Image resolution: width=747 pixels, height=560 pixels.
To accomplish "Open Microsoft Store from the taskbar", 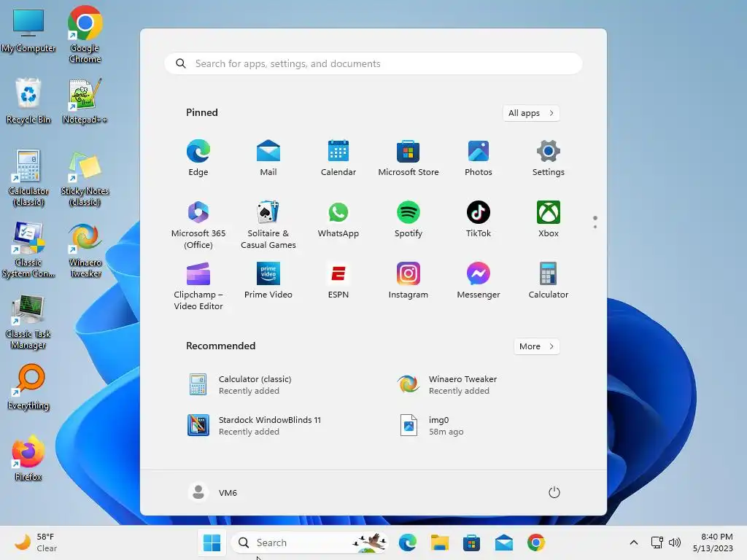I will [x=471, y=542].
